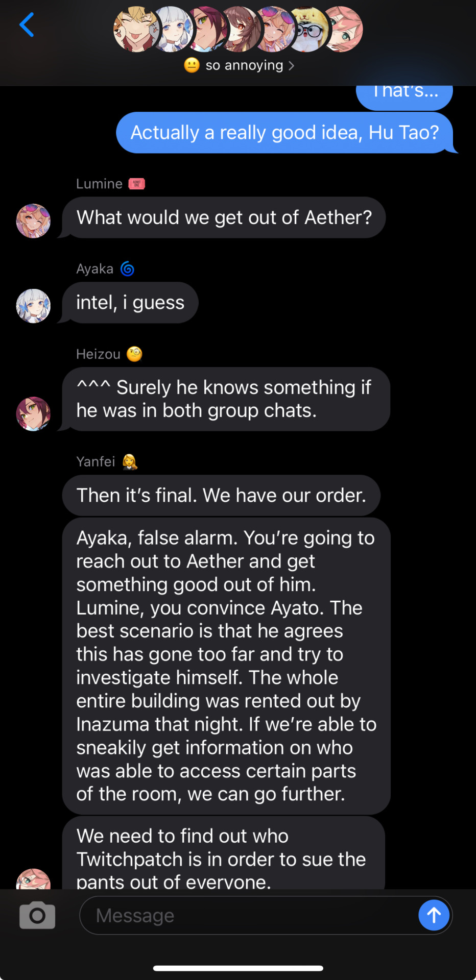Open the camera icon beside message field
Screen dimensions: 476x980
[37, 915]
